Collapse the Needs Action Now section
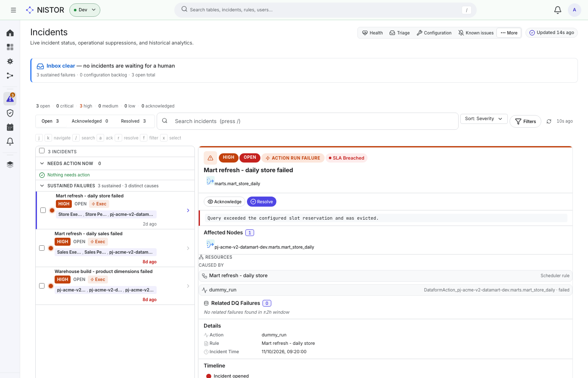The height and width of the screenshot is (378, 588). tap(42, 163)
